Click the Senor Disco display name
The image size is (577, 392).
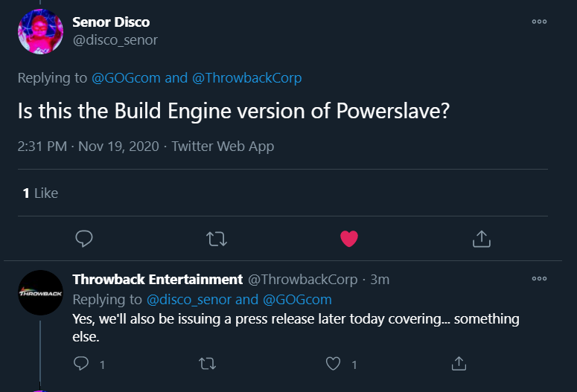[111, 22]
